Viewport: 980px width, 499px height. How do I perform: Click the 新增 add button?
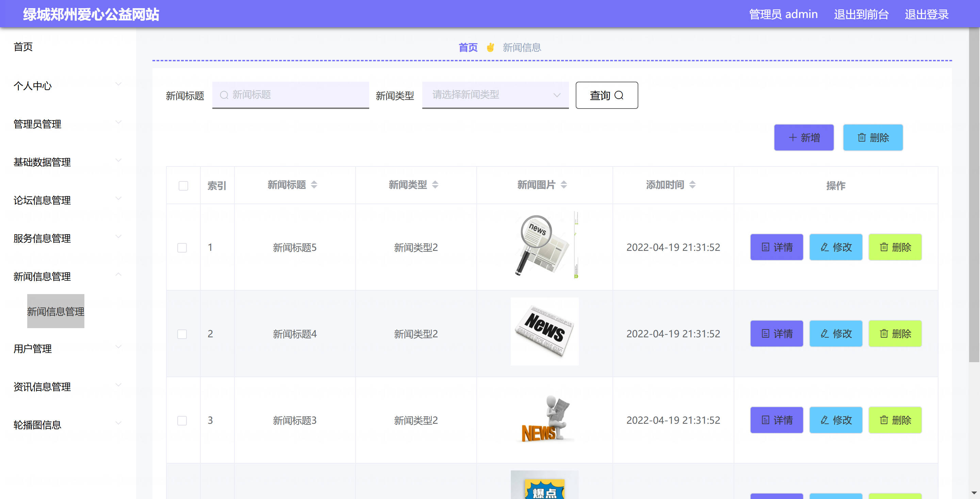[x=803, y=138]
